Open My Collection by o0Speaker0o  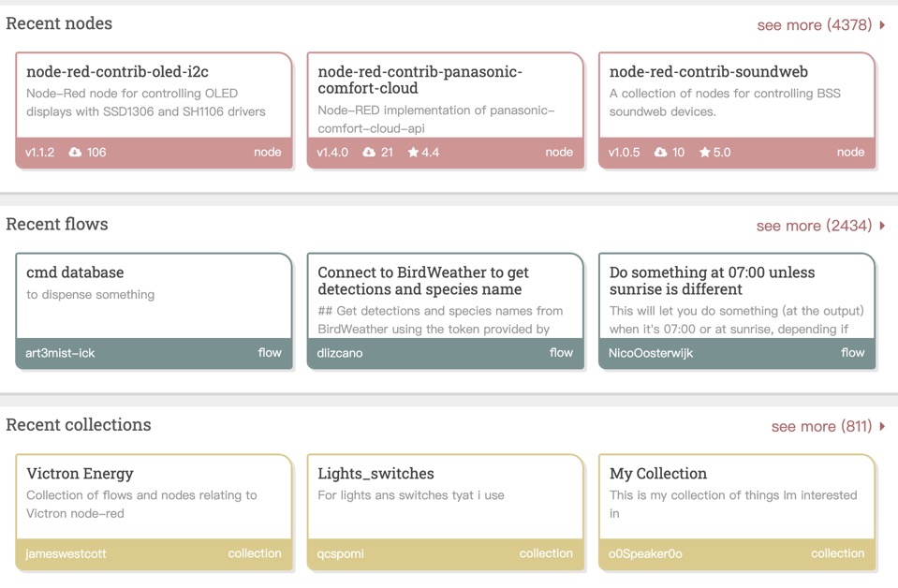click(657, 474)
